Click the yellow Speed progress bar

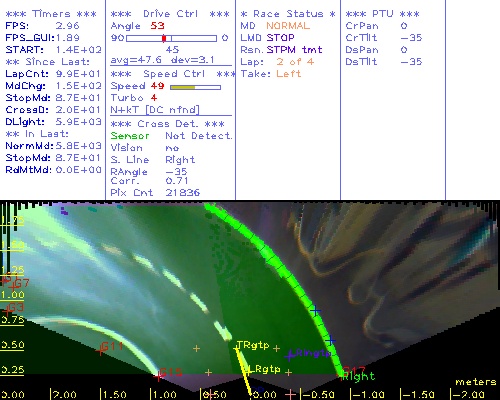point(195,87)
